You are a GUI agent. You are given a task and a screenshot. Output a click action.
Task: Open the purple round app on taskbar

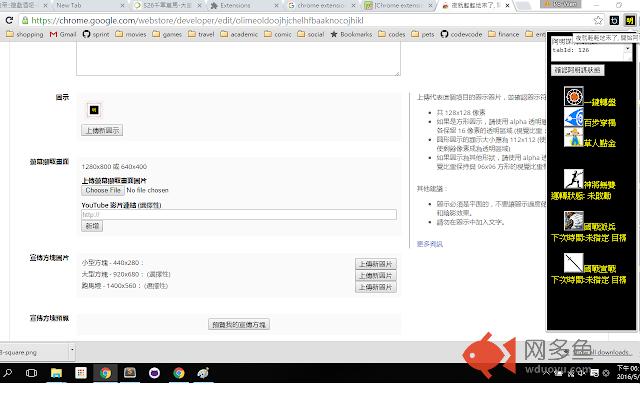[154, 373]
